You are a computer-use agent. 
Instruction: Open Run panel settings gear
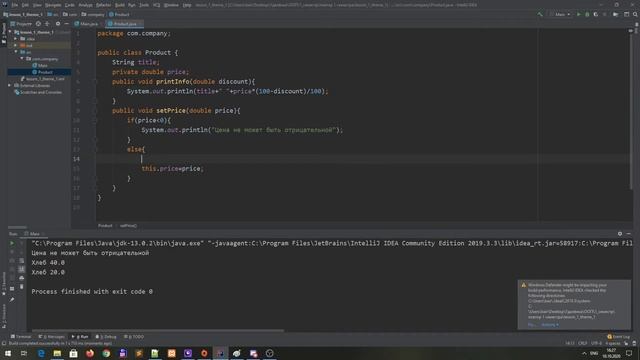coord(620,234)
